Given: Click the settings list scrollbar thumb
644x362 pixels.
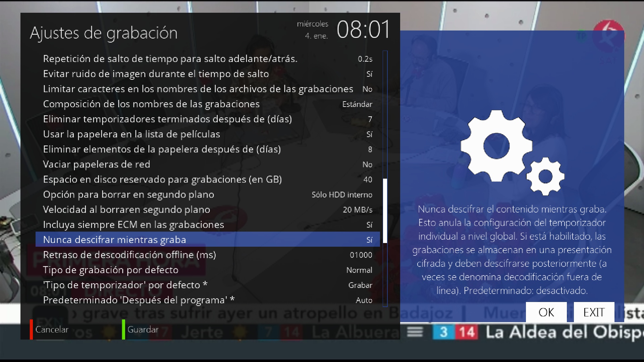Looking at the screenshot, I should [385, 210].
